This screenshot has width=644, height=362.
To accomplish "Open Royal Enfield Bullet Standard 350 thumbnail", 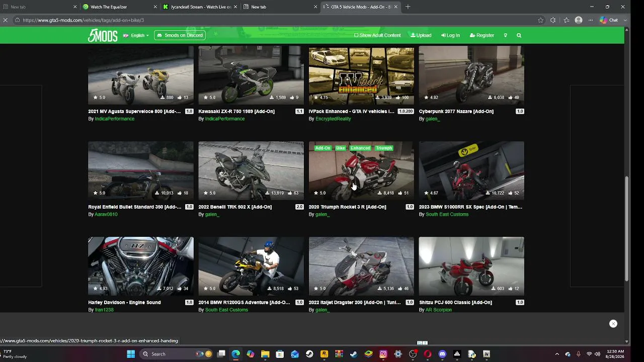I will [141, 170].
